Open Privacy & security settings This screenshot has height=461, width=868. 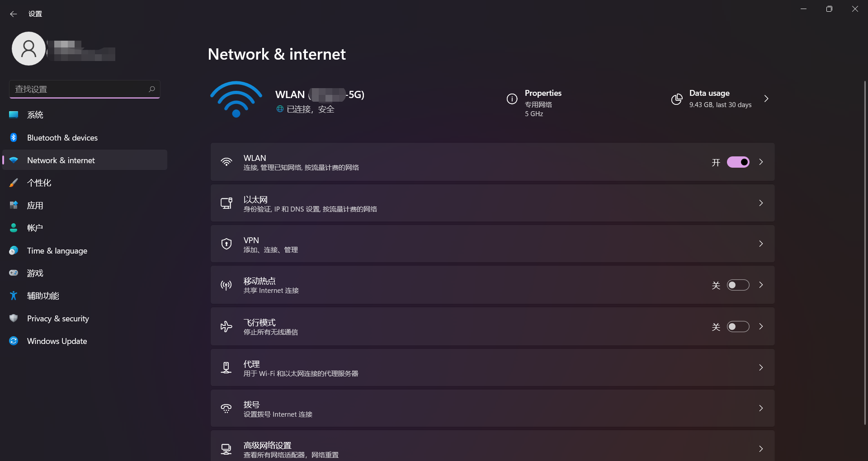[58, 319]
